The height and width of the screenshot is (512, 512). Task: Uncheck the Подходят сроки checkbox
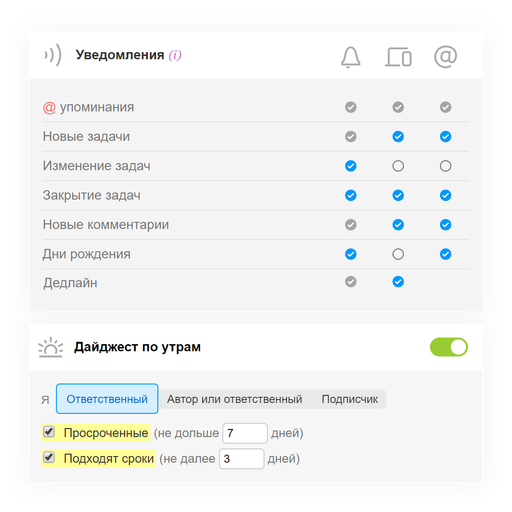(x=49, y=457)
